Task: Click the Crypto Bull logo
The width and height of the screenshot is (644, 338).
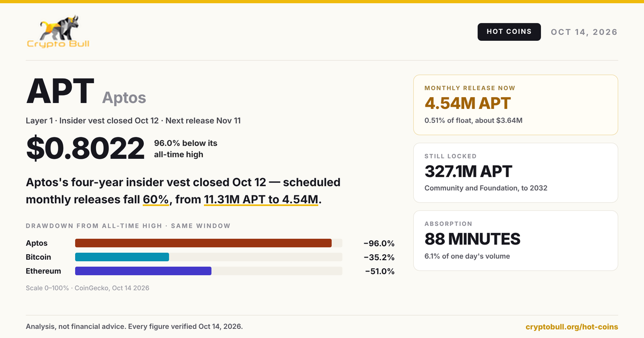Action: pos(58,32)
